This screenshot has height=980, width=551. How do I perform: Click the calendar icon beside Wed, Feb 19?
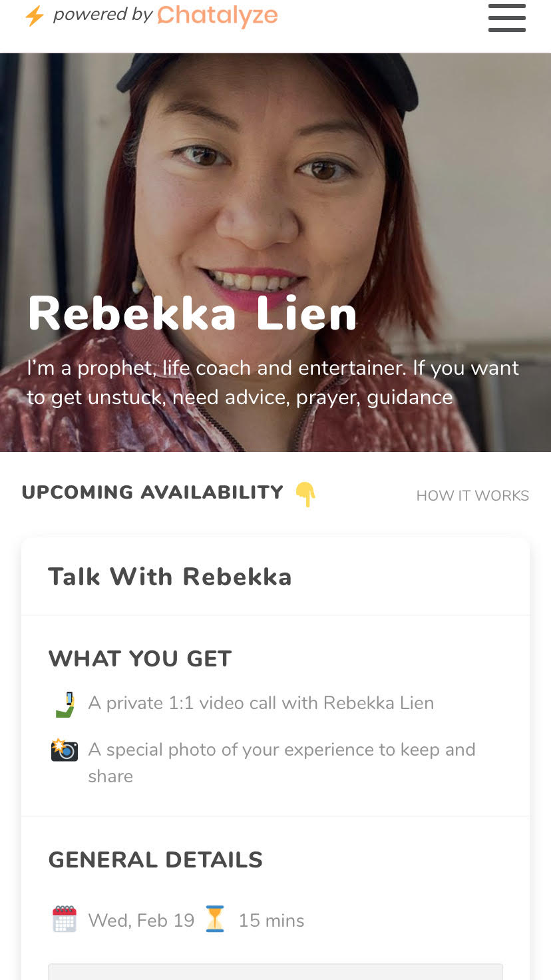pos(65,919)
